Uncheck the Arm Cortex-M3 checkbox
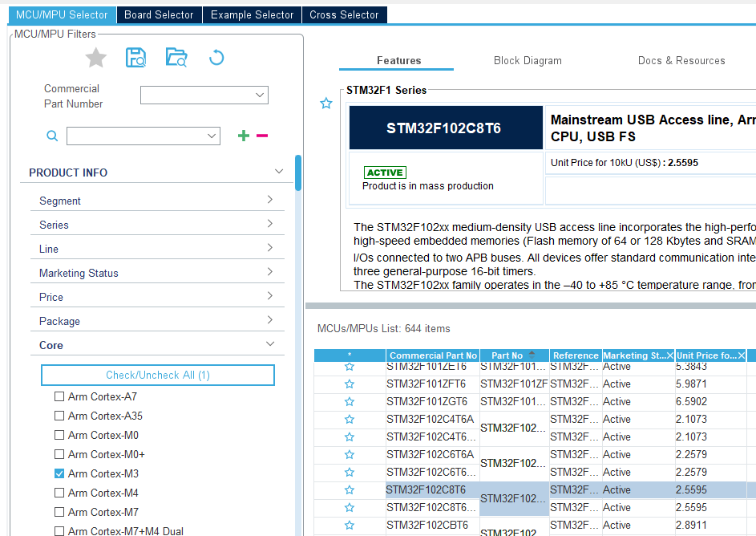 59,473
